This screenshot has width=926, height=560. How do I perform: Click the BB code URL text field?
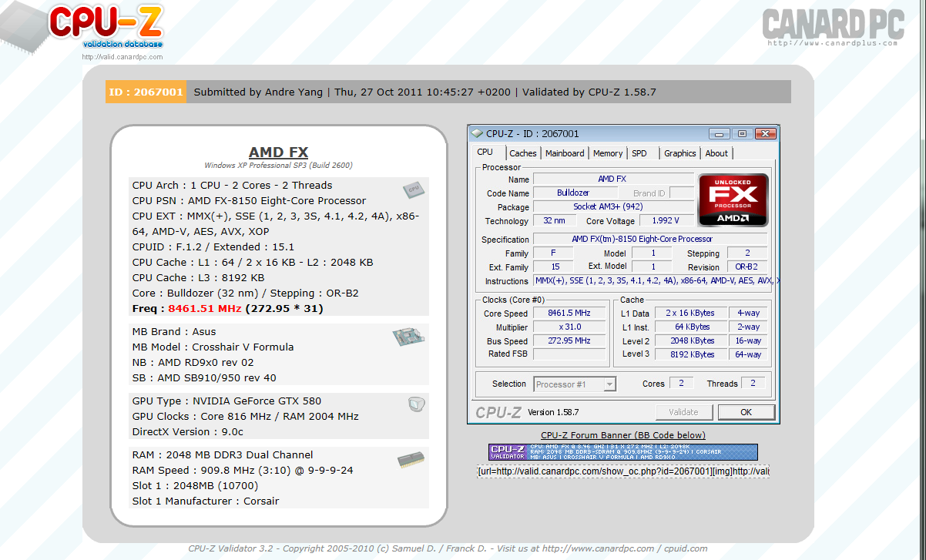(623, 471)
